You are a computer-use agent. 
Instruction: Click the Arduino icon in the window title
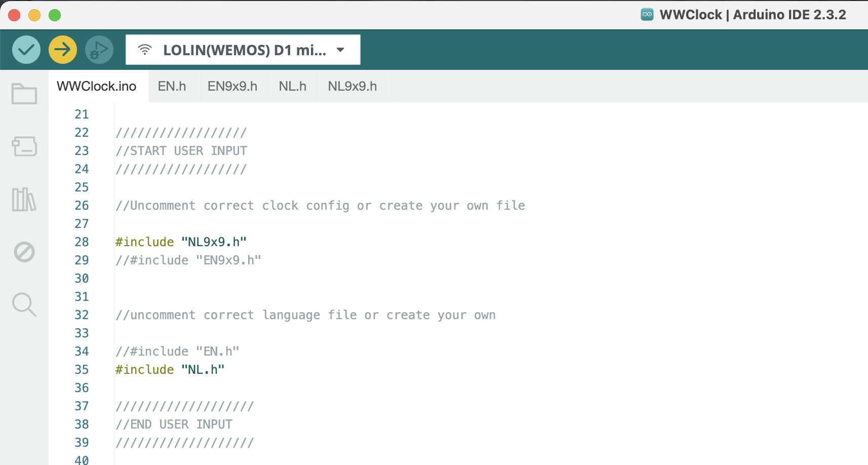(x=647, y=14)
